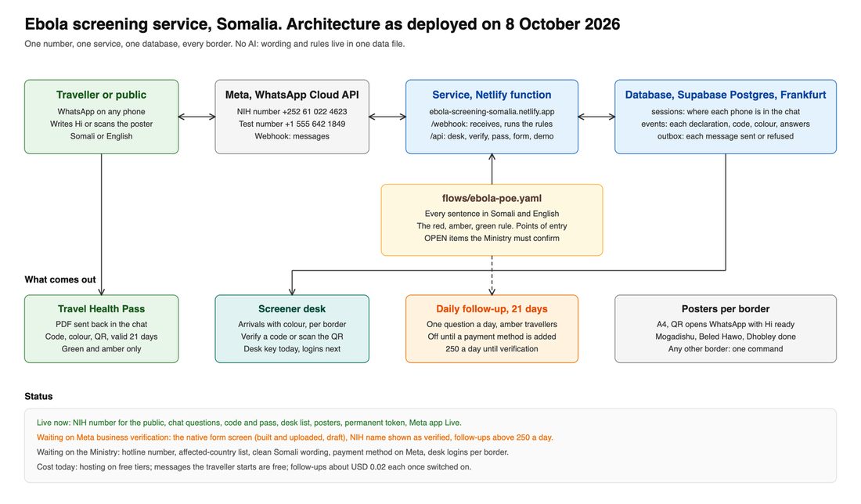Click 'One question a day, amber travellers'
The width and height of the screenshot is (861, 504).
492,325
